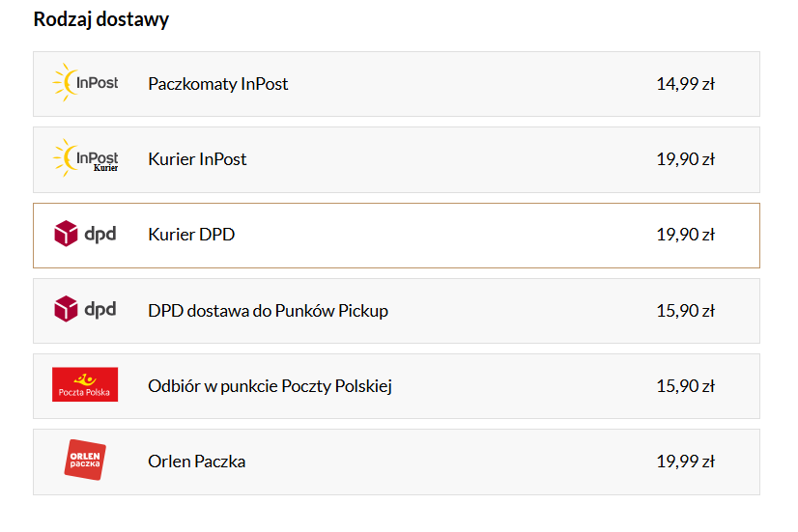The width and height of the screenshot is (798, 532).
Task: Click the Orlen Paczka red logo
Action: coord(85,460)
